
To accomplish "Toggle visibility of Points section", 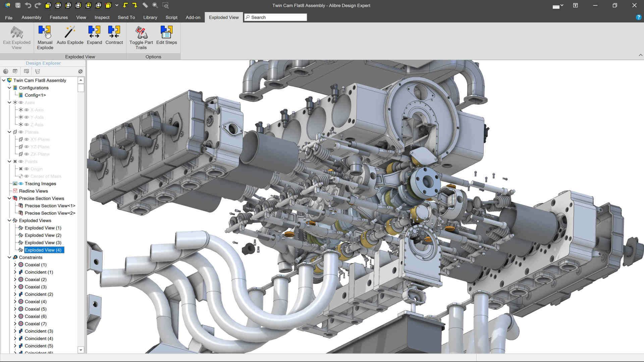I will pyautogui.click(x=21, y=161).
